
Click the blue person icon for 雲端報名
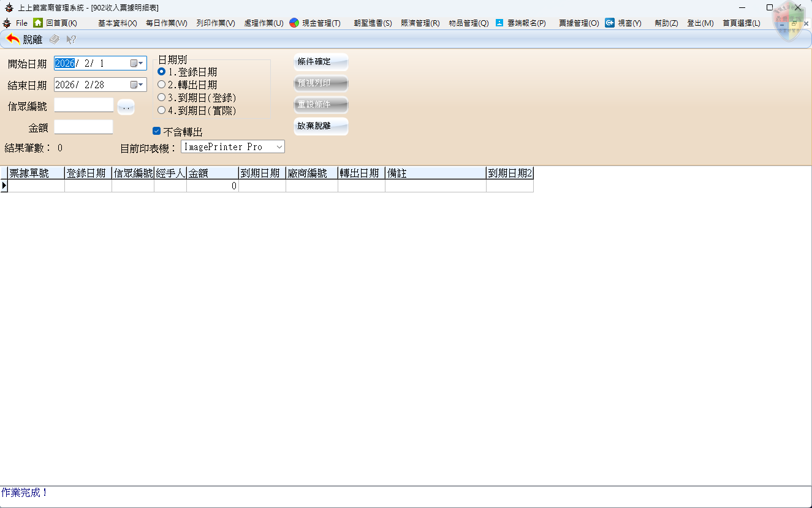pos(499,23)
